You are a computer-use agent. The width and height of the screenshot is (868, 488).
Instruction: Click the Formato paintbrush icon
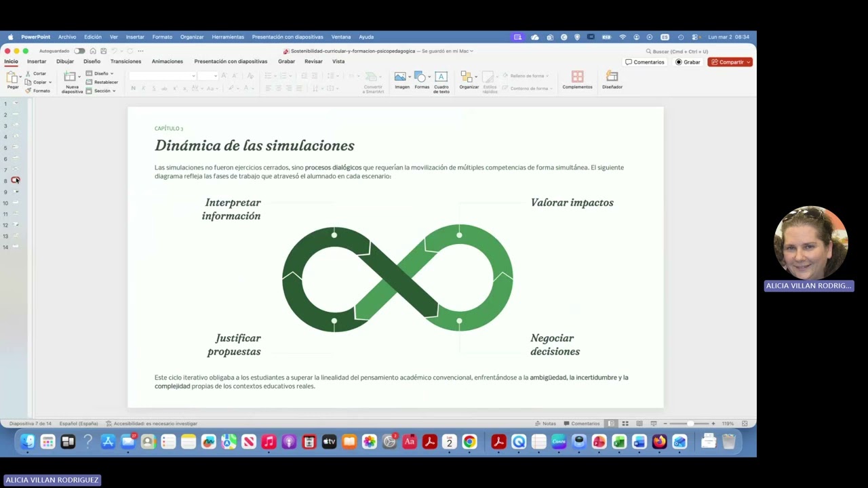28,90
